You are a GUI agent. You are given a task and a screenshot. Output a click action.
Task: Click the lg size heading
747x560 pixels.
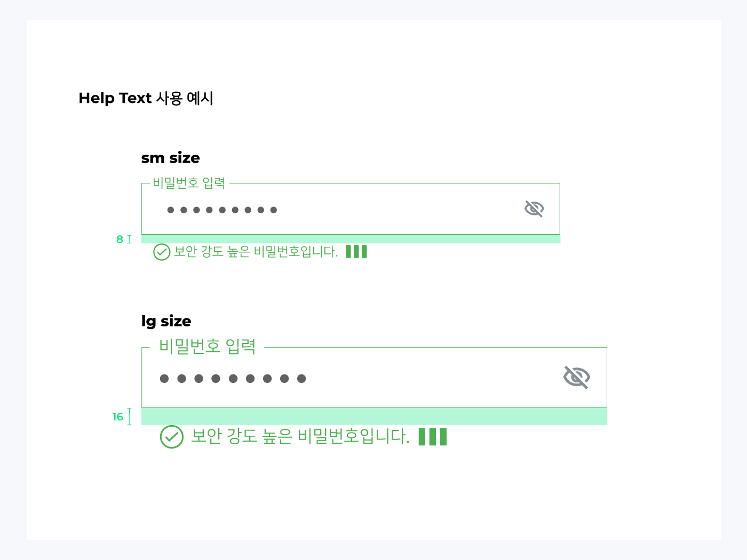[166, 321]
